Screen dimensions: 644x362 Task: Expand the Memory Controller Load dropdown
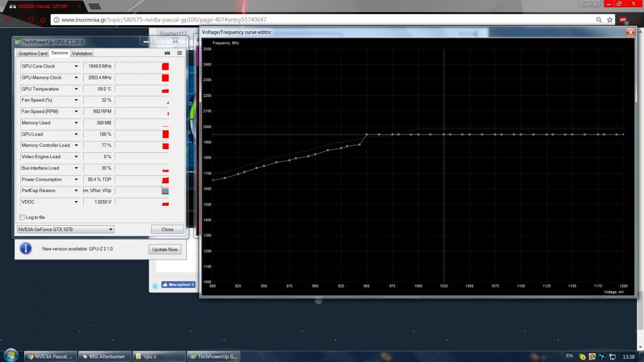76,145
